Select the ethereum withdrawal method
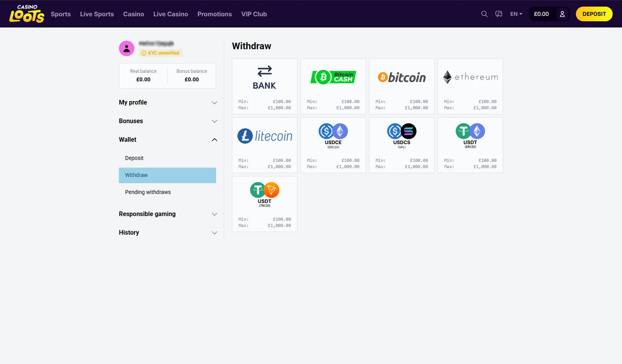The image size is (622, 364). pos(470,86)
